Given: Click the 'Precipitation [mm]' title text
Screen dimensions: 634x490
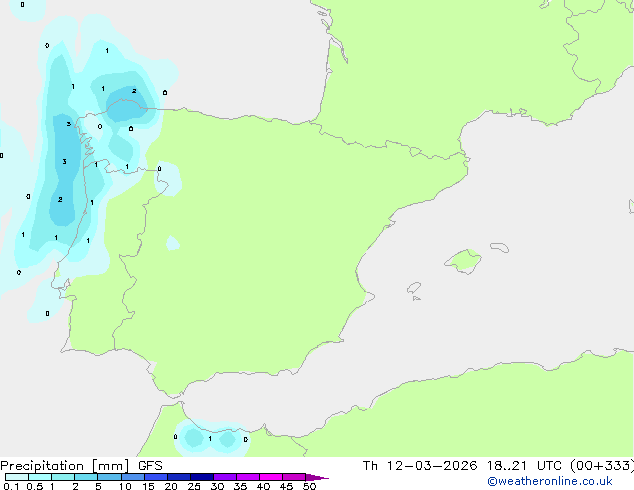Looking at the screenshot, I should click(64, 466).
